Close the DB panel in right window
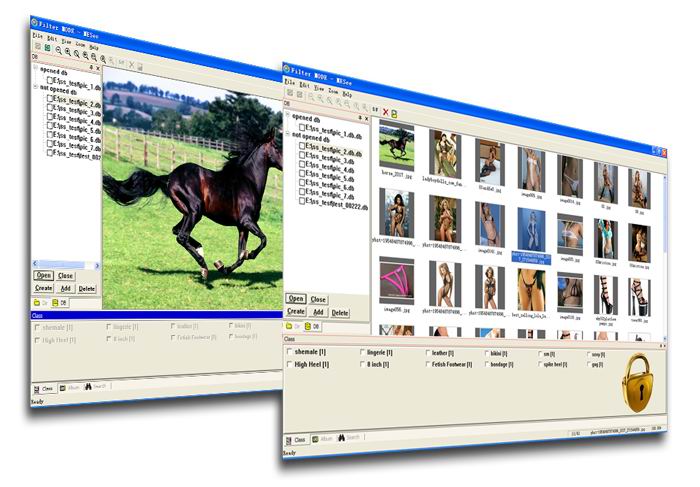Image resolution: width=700 pixels, height=487 pixels. click(367, 119)
